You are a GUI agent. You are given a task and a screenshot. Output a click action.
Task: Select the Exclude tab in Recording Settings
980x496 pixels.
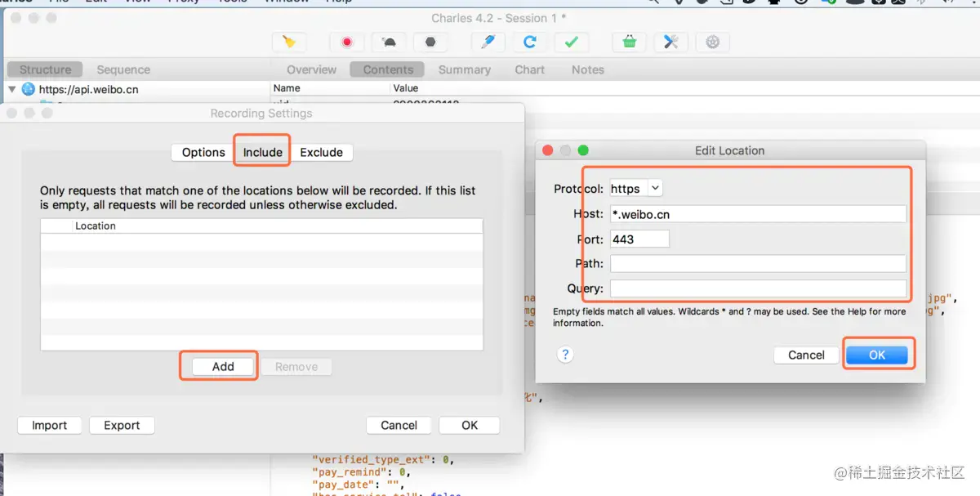pos(321,152)
